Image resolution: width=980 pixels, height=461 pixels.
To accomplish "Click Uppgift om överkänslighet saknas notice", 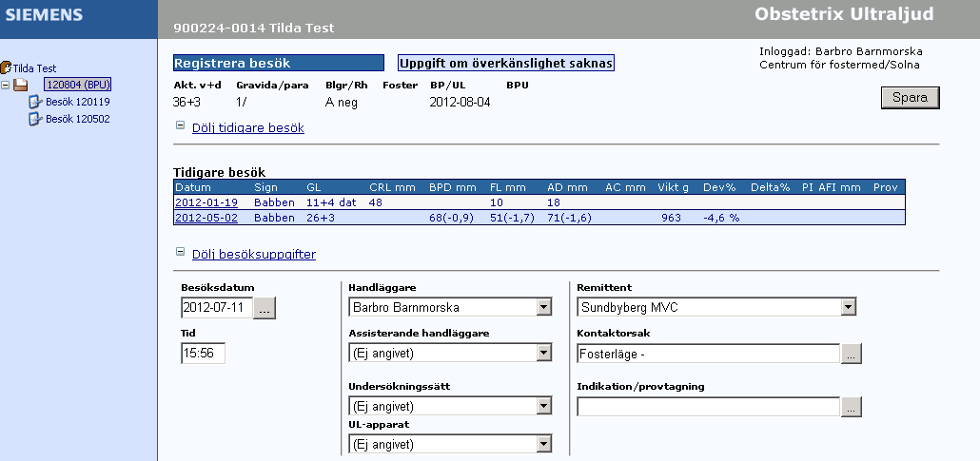I will 506,63.
